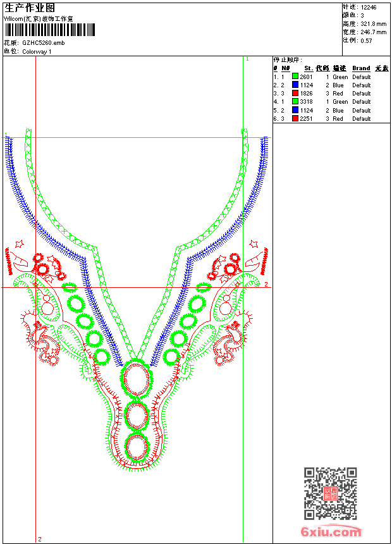Click Default brand in stop row 1
The height and width of the screenshot is (544, 392).
[362, 77]
